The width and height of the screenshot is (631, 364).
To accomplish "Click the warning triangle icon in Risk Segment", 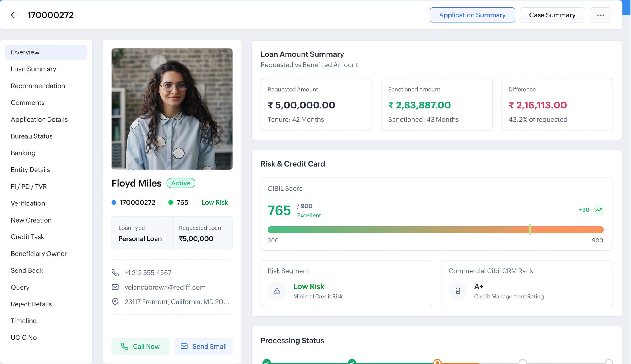I will tap(277, 291).
